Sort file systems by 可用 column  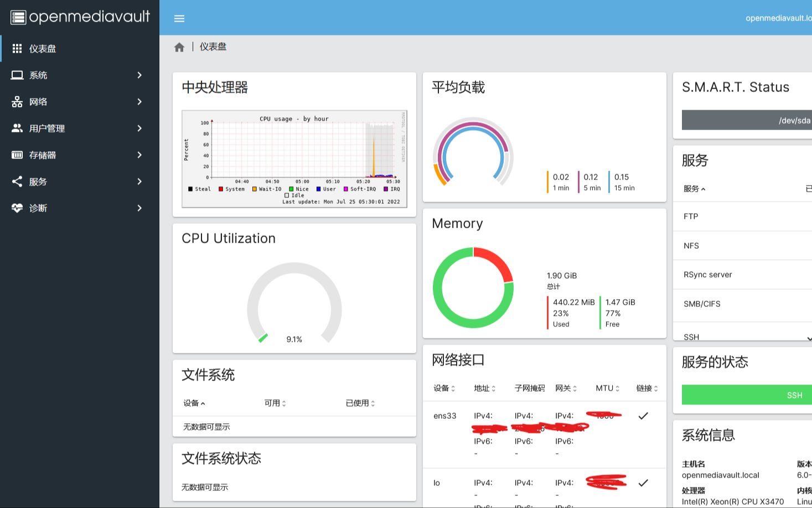click(275, 403)
